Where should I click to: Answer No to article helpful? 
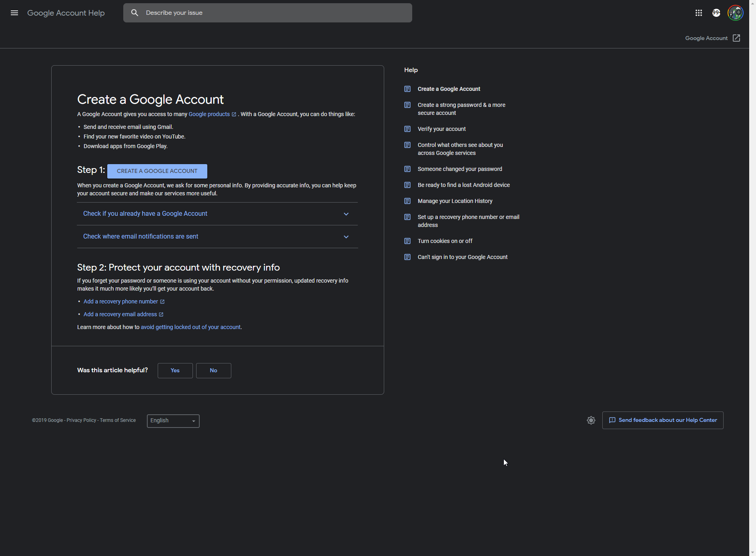pos(213,370)
